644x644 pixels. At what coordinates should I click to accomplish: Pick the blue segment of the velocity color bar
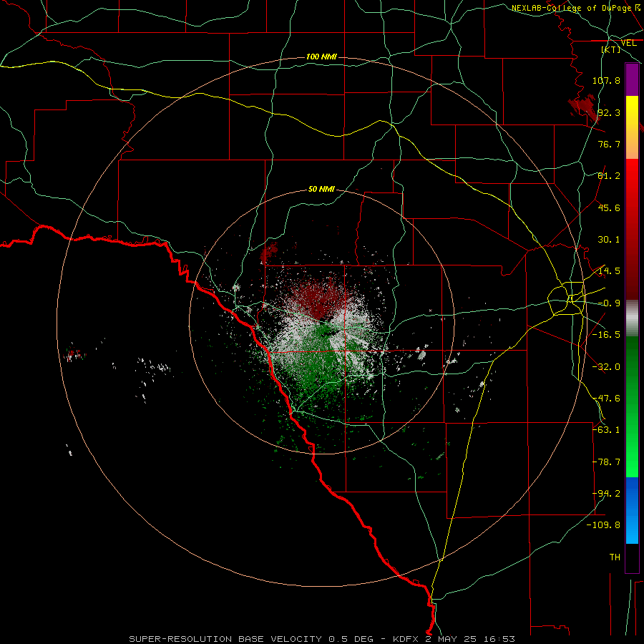(632, 510)
